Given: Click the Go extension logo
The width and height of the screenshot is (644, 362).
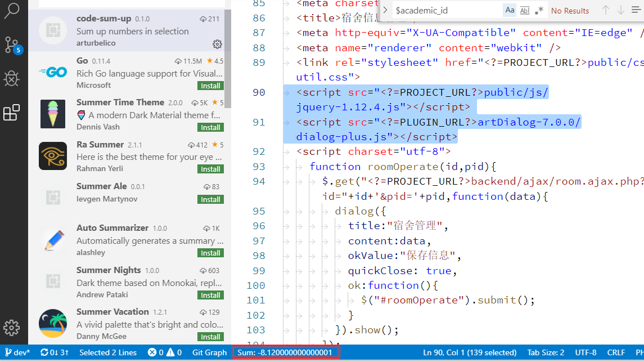Looking at the screenshot, I should coord(53,72).
